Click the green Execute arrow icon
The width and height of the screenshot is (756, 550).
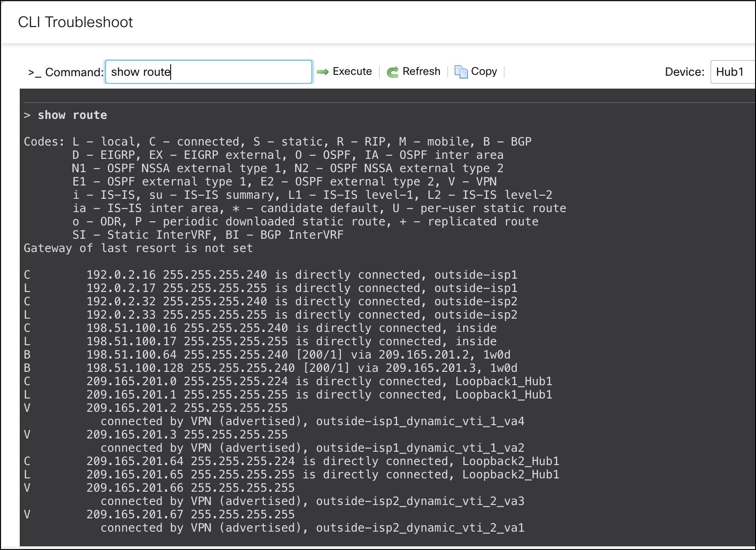322,72
